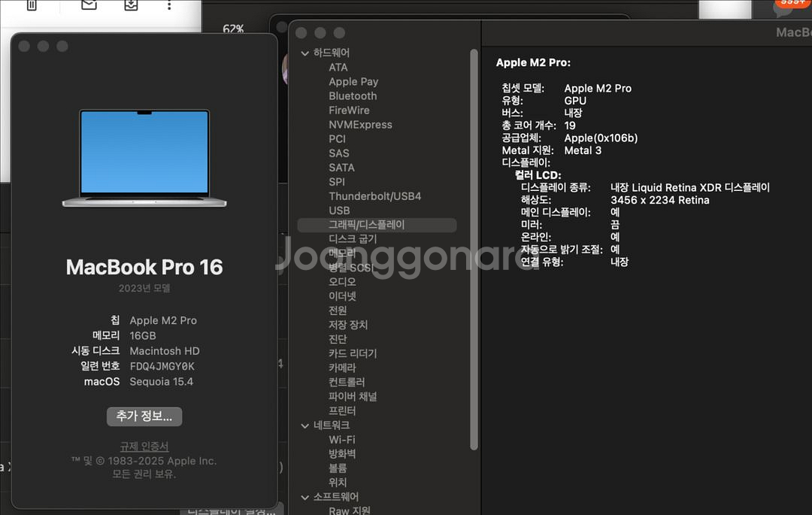This screenshot has height=515, width=812.
Task: Click the resolution value 3456 x 2234 Retina
Action: click(660, 200)
